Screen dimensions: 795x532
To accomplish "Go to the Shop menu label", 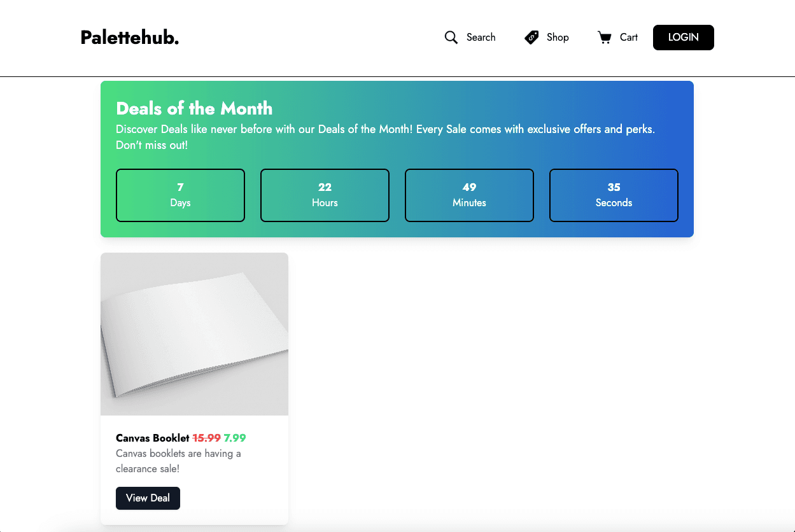I will [558, 38].
